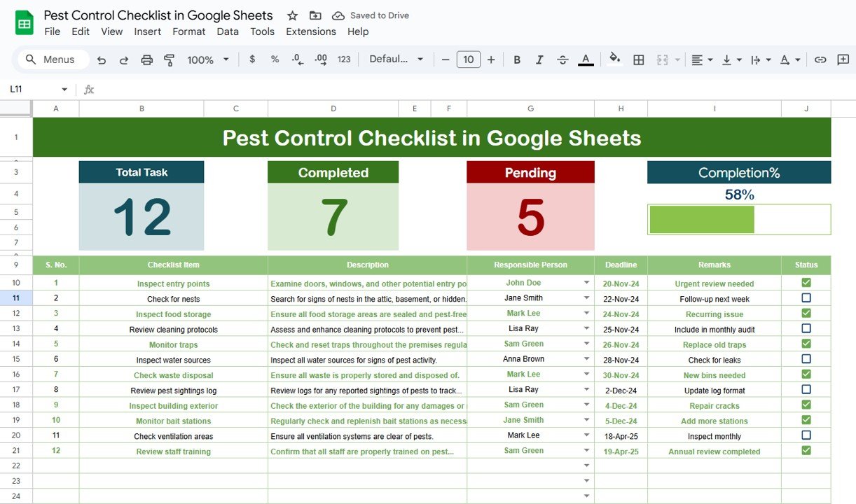Format as currency with dollar icon
This screenshot has width=856, height=504.
(x=252, y=59)
